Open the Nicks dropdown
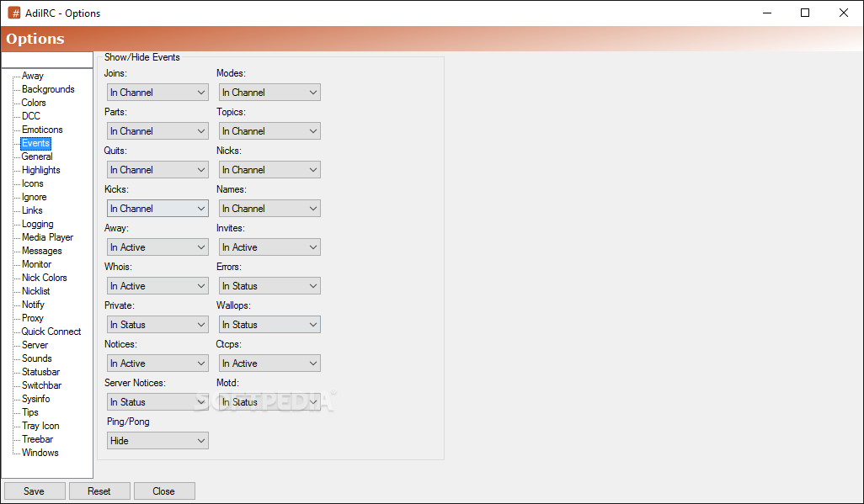Screen dimensions: 864x504 269,170
